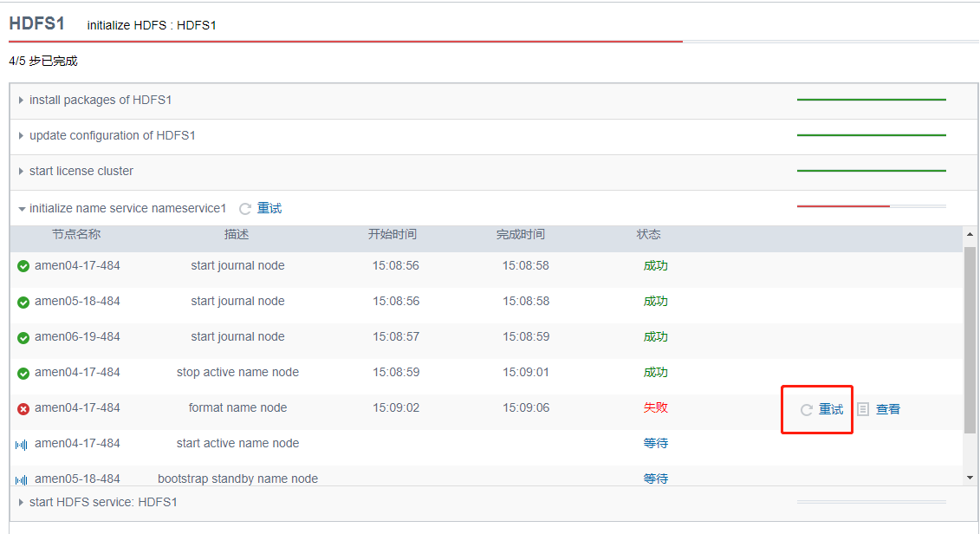Click scrollbar down arrow in task list
The image size is (980, 534).
click(x=970, y=477)
